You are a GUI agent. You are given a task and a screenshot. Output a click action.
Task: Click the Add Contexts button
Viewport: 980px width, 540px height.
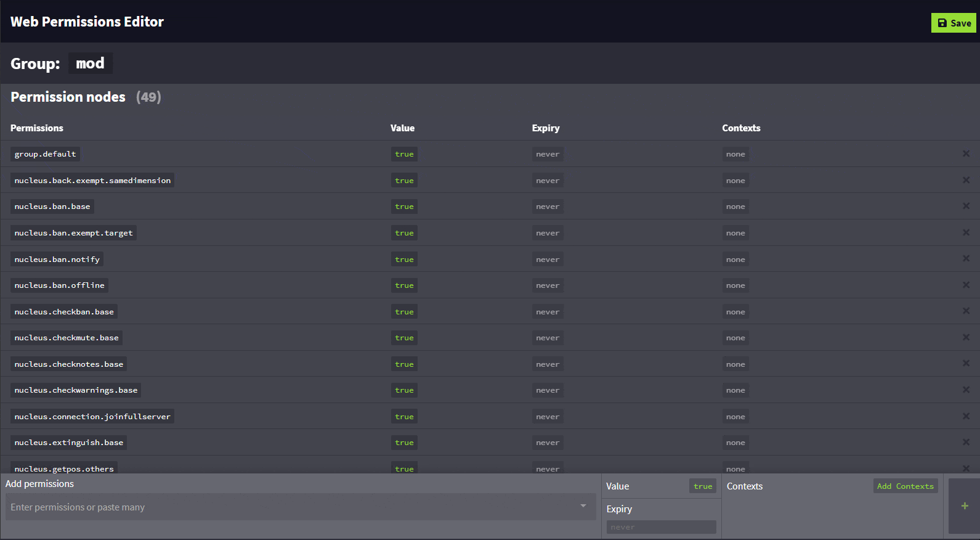(x=905, y=486)
